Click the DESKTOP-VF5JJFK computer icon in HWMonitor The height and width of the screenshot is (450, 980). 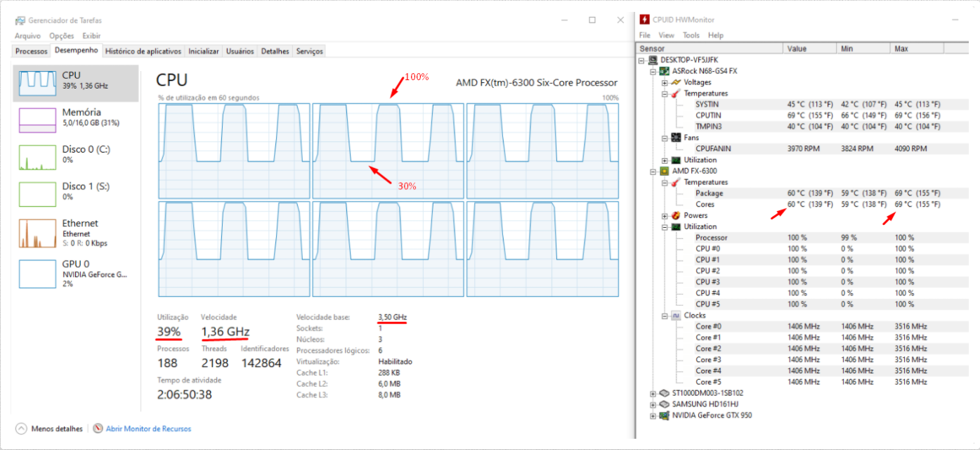653,60
